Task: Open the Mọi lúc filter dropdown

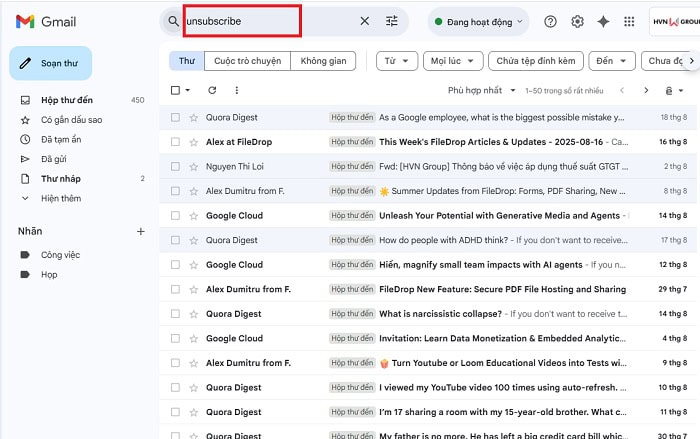Action: click(453, 61)
